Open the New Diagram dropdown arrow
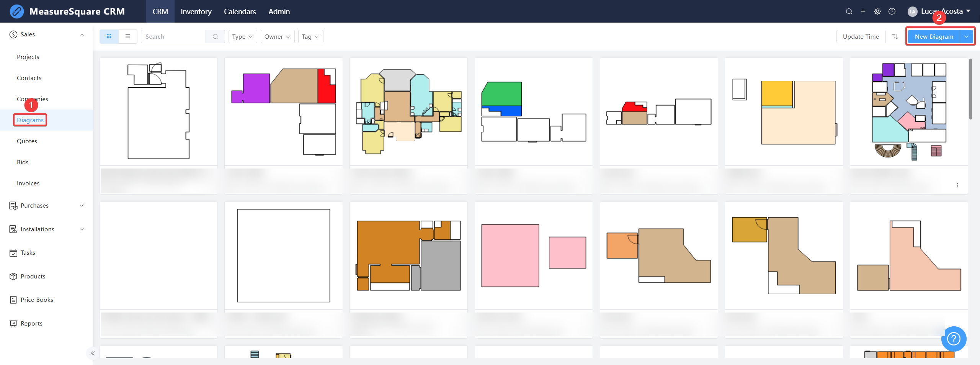Image resolution: width=980 pixels, height=365 pixels. click(x=967, y=36)
